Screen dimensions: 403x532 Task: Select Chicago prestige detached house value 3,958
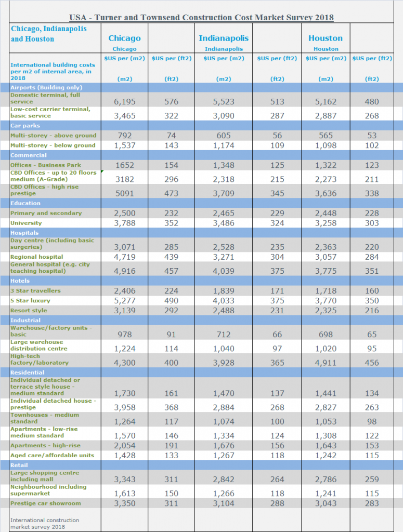[125, 407]
